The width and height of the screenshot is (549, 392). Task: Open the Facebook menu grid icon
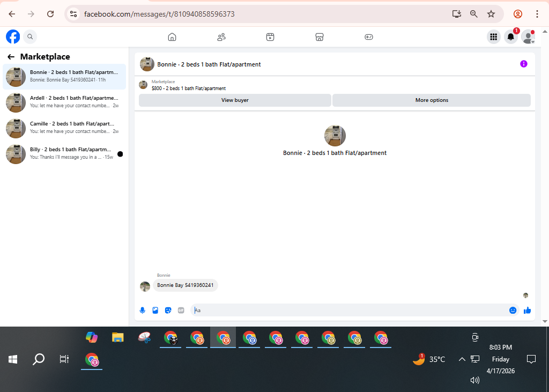494,37
